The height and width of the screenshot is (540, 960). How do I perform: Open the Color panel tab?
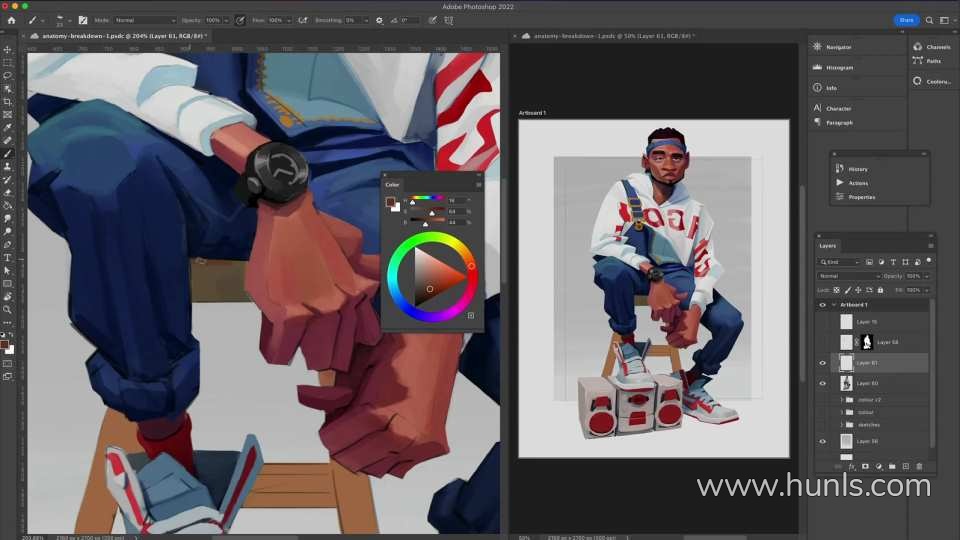click(x=392, y=185)
